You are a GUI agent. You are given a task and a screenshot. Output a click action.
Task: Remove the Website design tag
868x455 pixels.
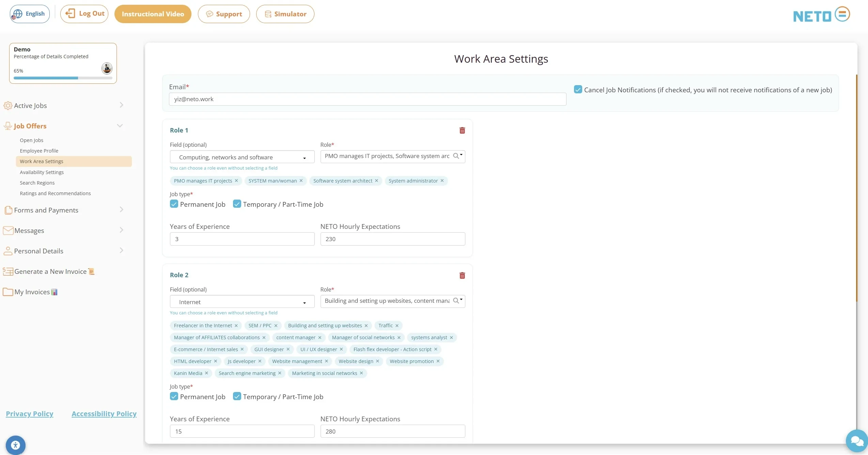click(377, 361)
